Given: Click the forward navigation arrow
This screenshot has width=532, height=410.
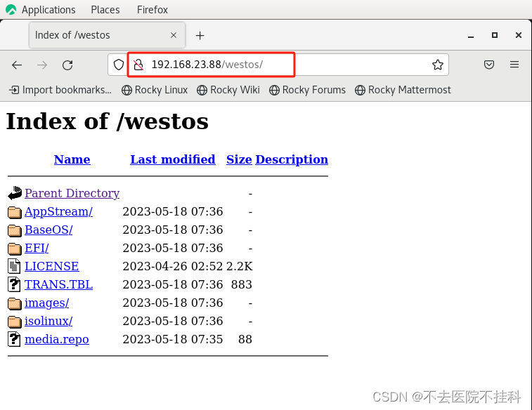Looking at the screenshot, I should 42,65.
